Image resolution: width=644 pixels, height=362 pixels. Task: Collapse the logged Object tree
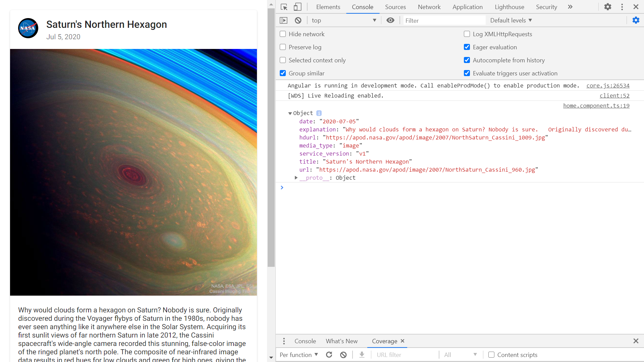pos(290,113)
